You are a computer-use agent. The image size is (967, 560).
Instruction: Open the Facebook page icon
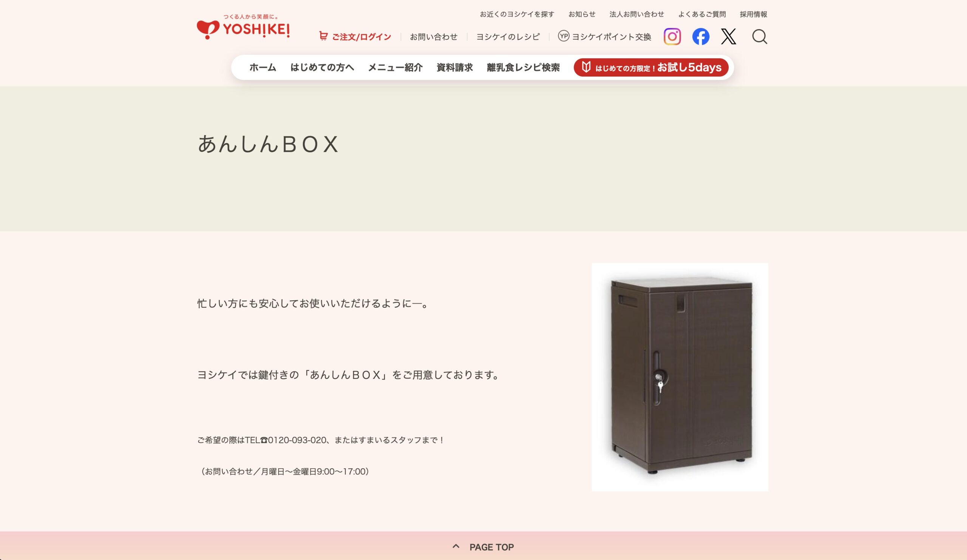pos(700,36)
